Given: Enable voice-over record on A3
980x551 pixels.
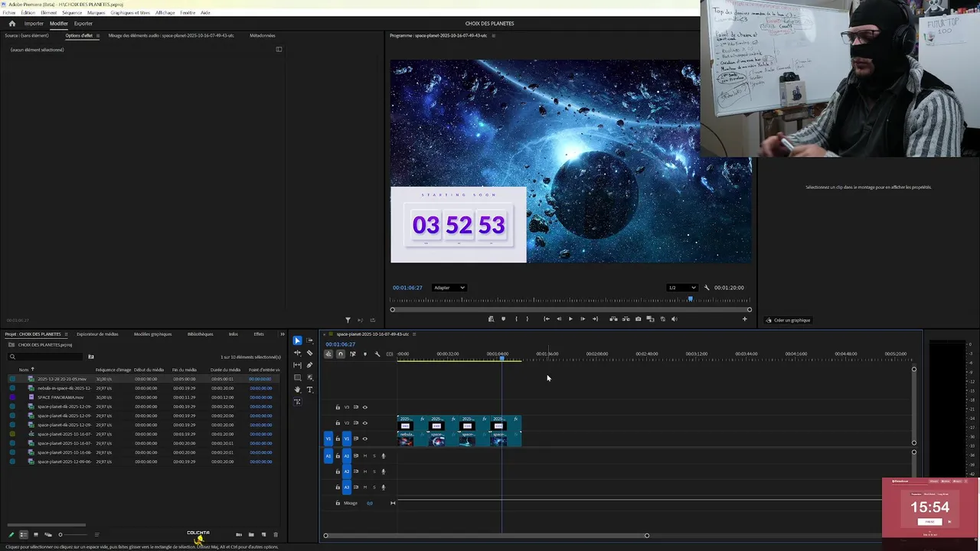Looking at the screenshot, I should [x=383, y=487].
